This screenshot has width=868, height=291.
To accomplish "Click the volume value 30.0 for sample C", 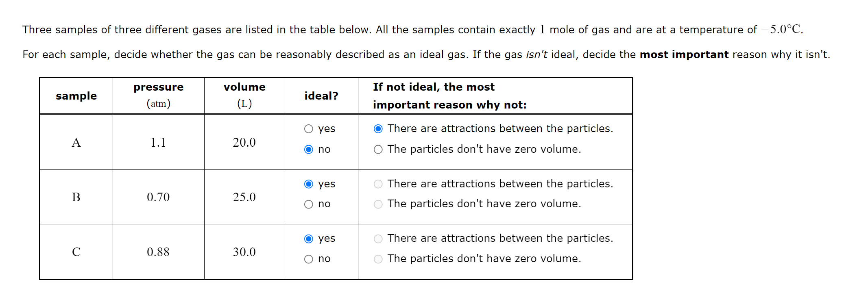I will (x=244, y=252).
